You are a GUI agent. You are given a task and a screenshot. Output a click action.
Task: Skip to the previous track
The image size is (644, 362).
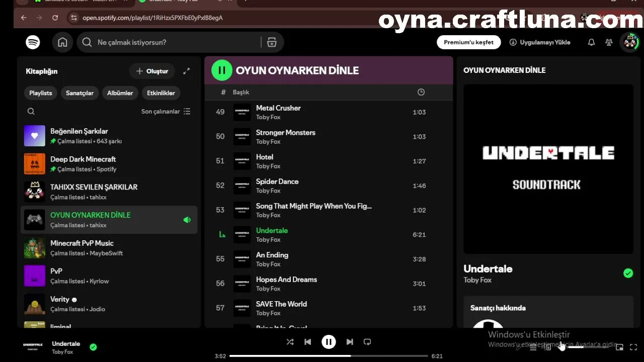click(x=307, y=342)
